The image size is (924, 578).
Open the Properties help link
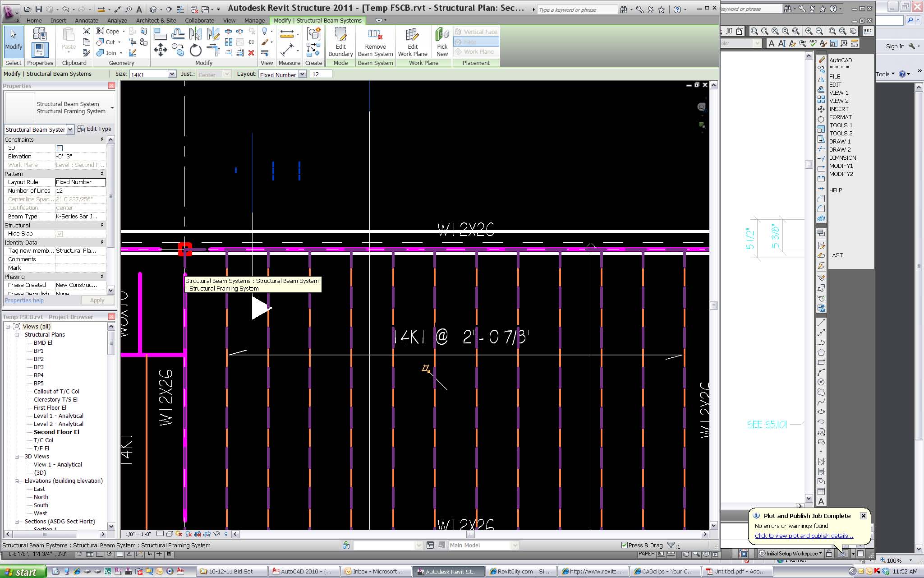coord(24,300)
